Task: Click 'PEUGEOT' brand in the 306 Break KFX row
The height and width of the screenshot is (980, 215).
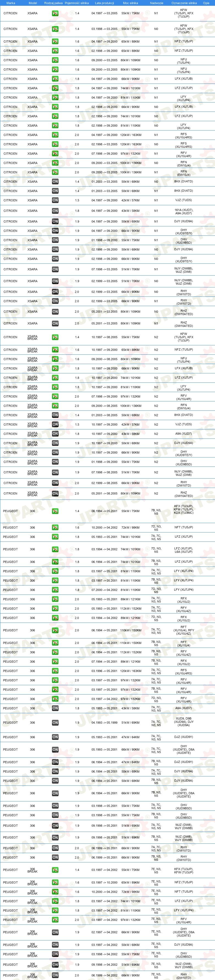Action: tap(10, 870)
